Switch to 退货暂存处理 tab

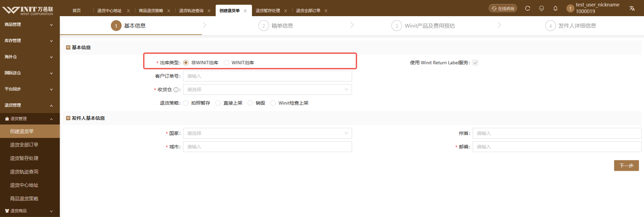268,11
